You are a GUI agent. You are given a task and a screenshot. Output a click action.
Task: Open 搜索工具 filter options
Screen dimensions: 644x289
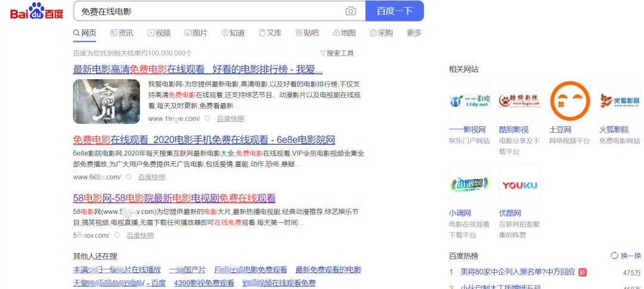(x=337, y=54)
